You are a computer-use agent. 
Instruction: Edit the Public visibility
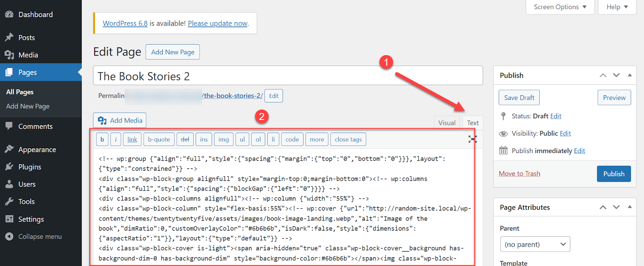point(565,133)
